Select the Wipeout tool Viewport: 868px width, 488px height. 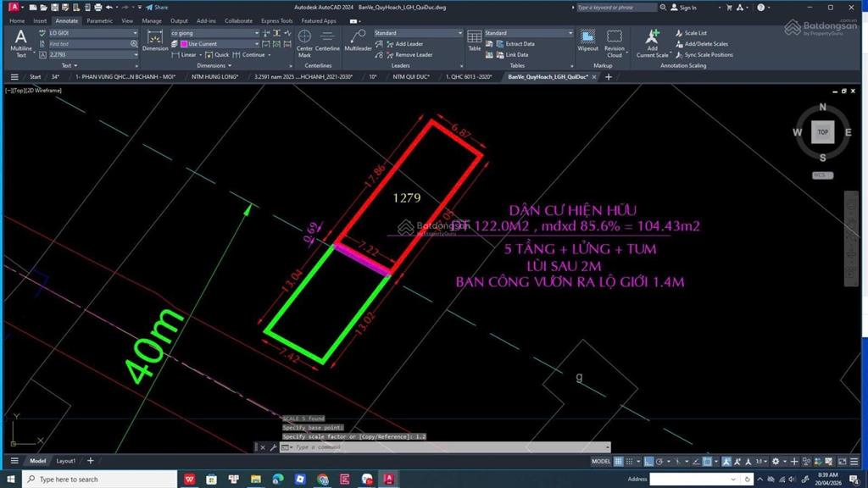587,41
